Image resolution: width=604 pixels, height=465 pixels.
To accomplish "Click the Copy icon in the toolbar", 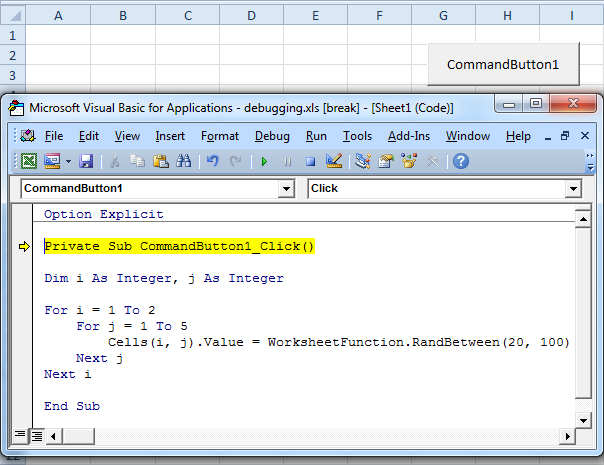I will 137,161.
